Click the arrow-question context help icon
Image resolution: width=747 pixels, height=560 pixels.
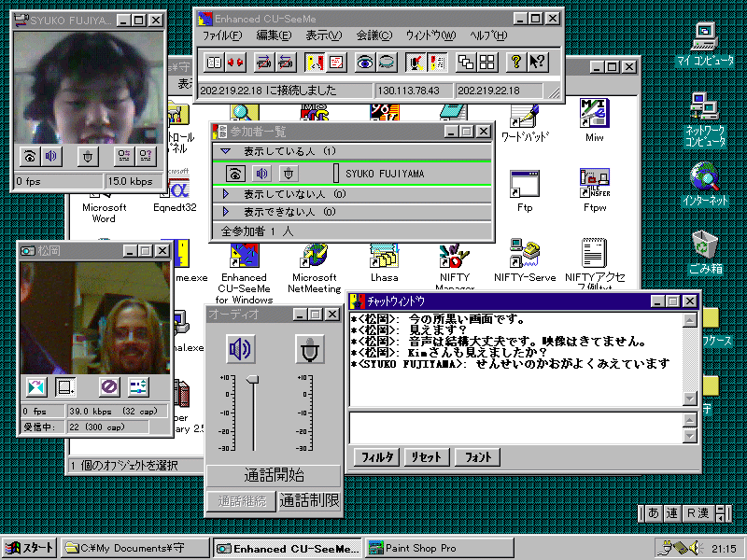pyautogui.click(x=538, y=63)
